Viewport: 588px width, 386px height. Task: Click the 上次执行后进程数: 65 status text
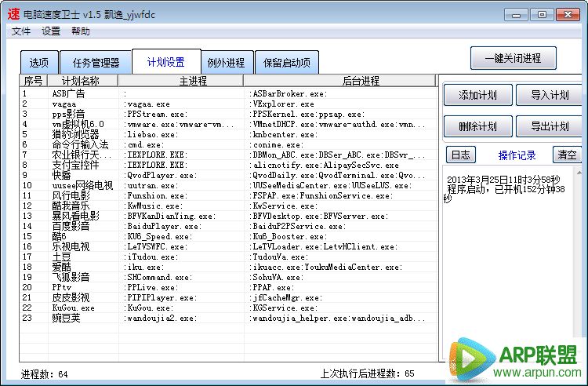point(367,373)
